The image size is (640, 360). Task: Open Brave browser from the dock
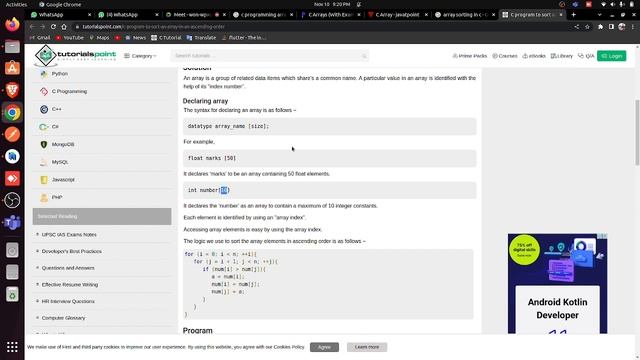click(12, 90)
